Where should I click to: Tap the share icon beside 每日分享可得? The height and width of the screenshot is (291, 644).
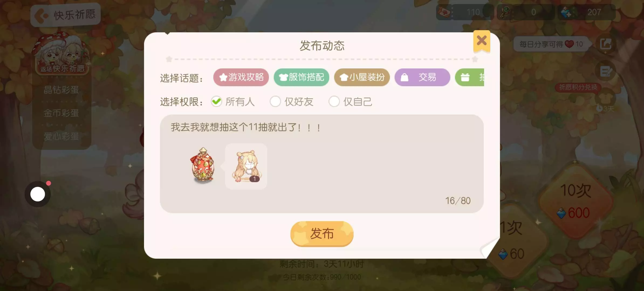click(x=605, y=44)
